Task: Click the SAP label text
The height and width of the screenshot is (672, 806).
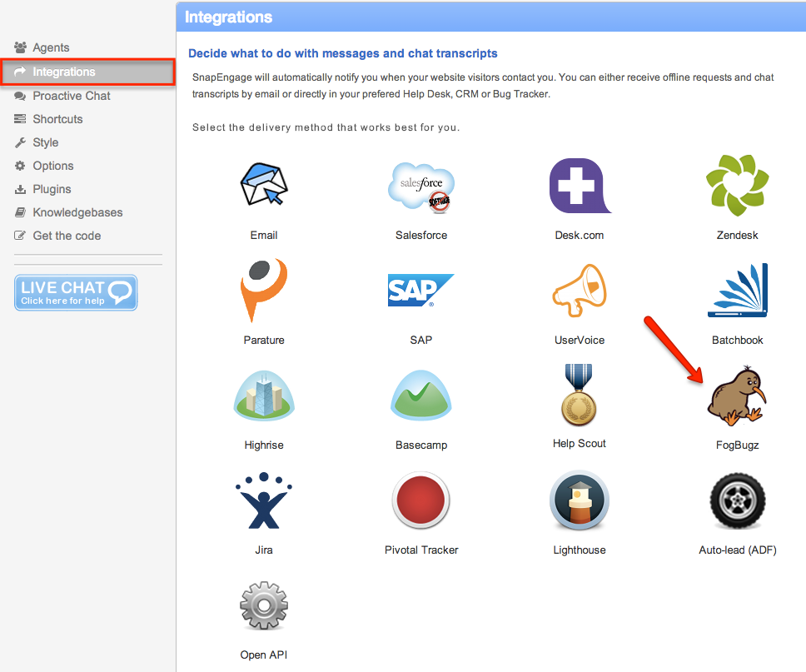Action: tap(421, 340)
